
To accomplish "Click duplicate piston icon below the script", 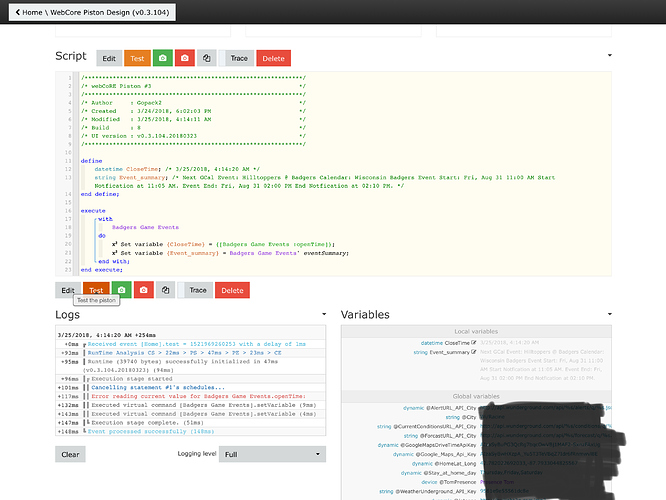I will tap(166, 290).
